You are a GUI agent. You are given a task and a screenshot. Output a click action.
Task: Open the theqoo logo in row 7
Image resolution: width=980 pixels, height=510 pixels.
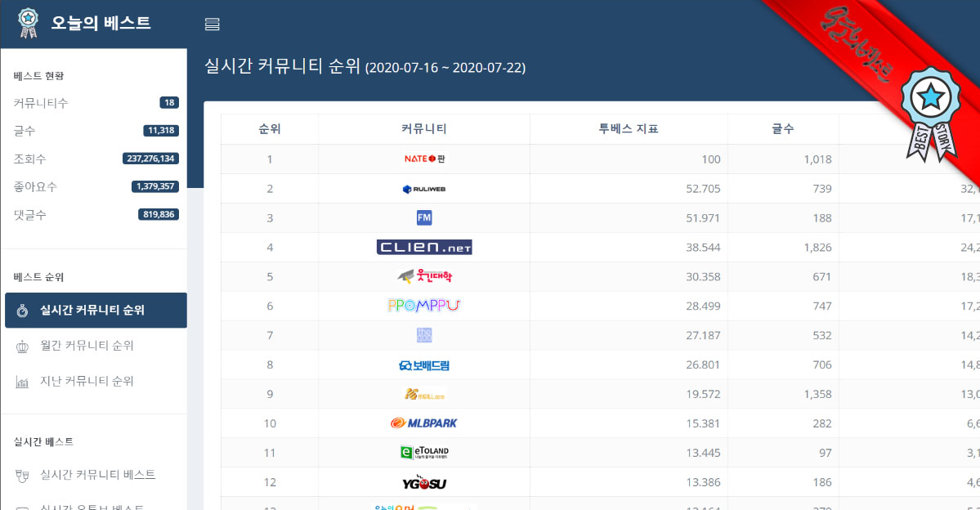click(424, 335)
